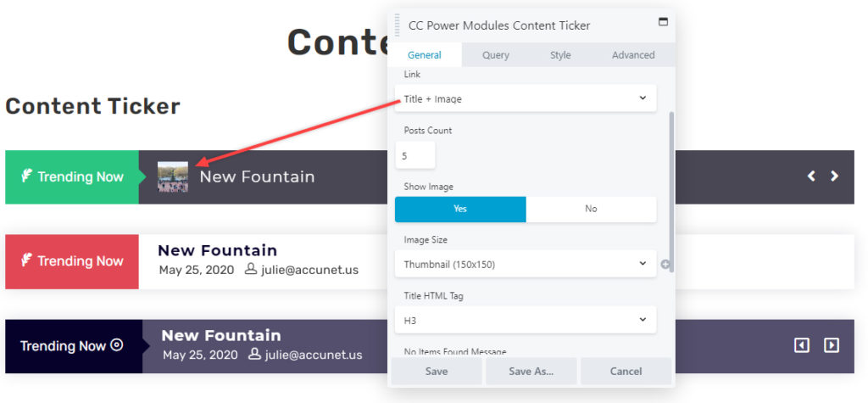The image size is (868, 403).
Task: Grab the panel drag handle dots
Action: click(x=398, y=25)
